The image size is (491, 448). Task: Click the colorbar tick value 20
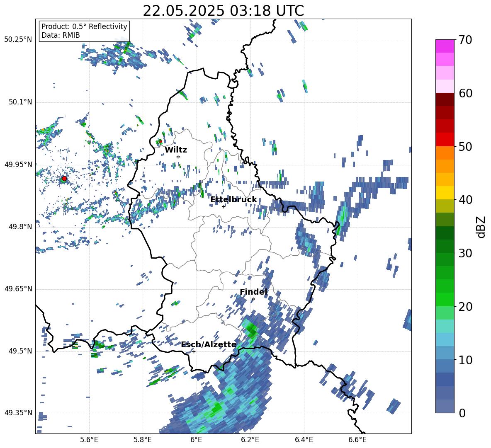tap(465, 307)
